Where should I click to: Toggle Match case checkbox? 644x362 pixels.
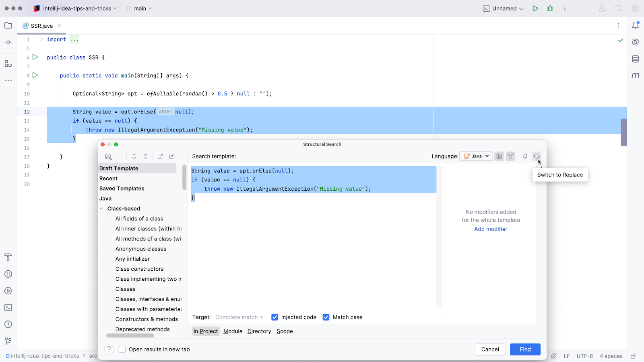point(326,317)
